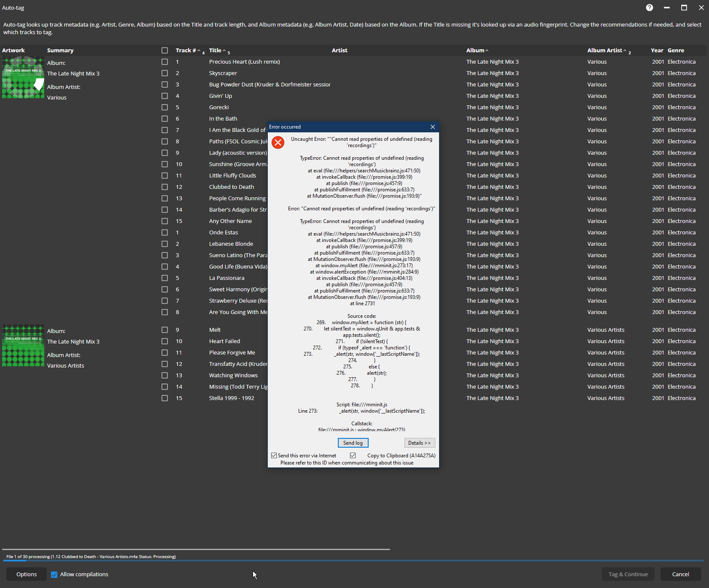The width and height of the screenshot is (709, 588).
Task: Disable Allow compilations checkbox
Action: click(x=54, y=575)
